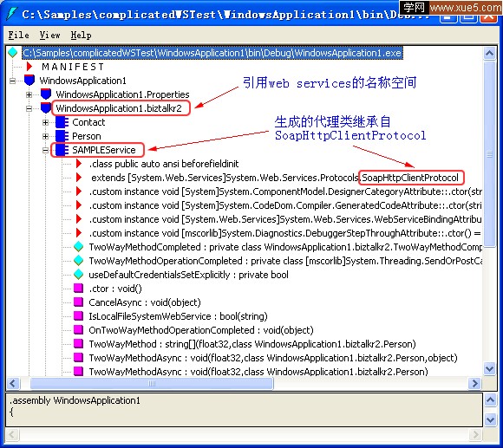The height and width of the screenshot is (448, 503).
Task: Click the blue class icon beside Person
Action: click(62, 136)
